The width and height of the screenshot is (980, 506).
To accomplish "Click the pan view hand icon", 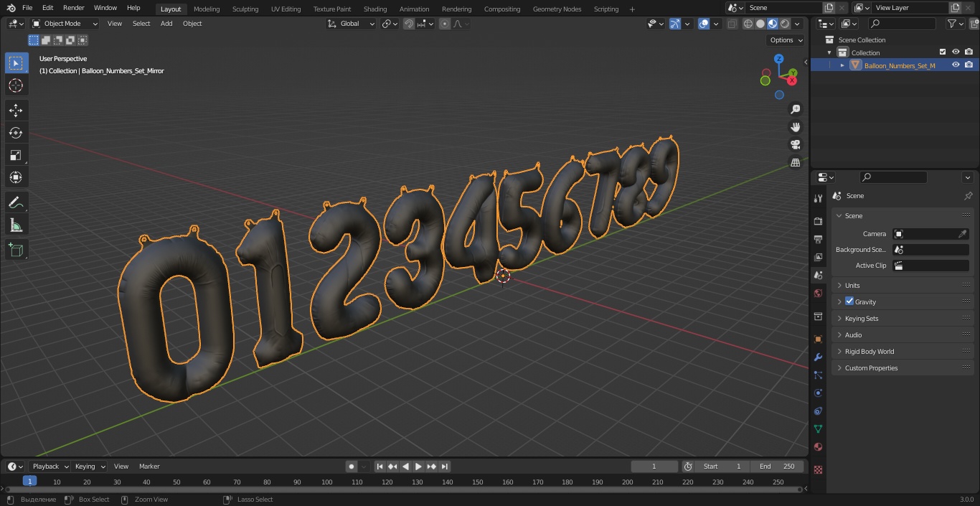I will pos(796,127).
